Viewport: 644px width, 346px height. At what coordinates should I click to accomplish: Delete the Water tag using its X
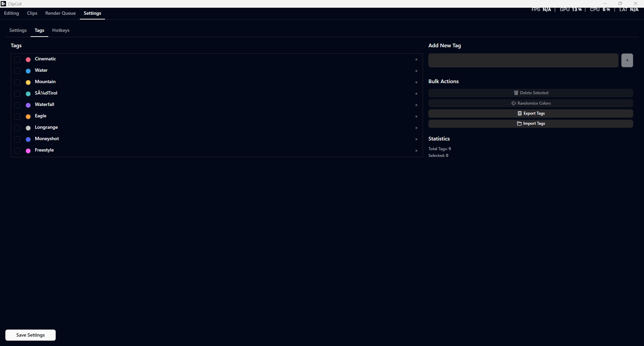416,71
